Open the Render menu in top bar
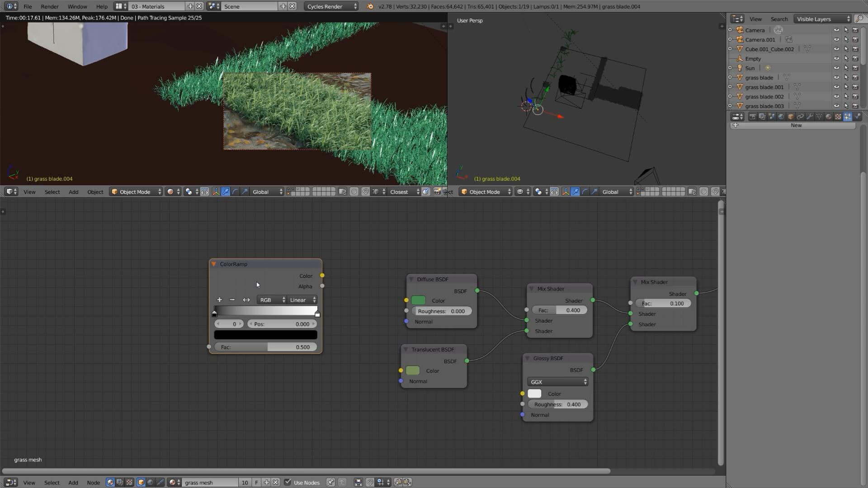The image size is (868, 488). tap(49, 6)
